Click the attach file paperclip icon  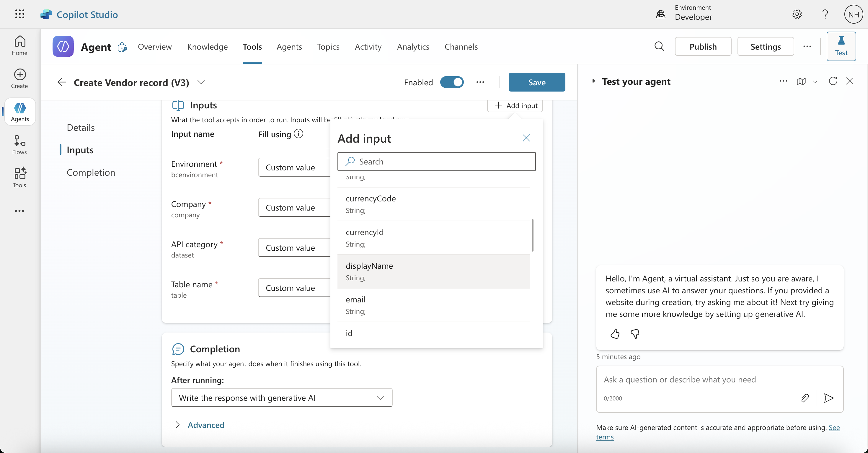click(x=805, y=398)
